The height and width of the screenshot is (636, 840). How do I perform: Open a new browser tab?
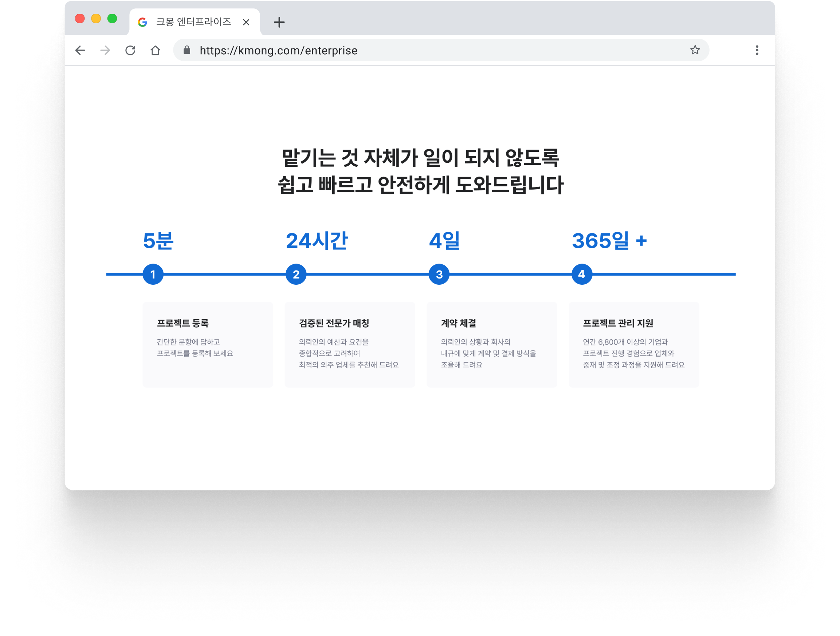[x=279, y=21]
